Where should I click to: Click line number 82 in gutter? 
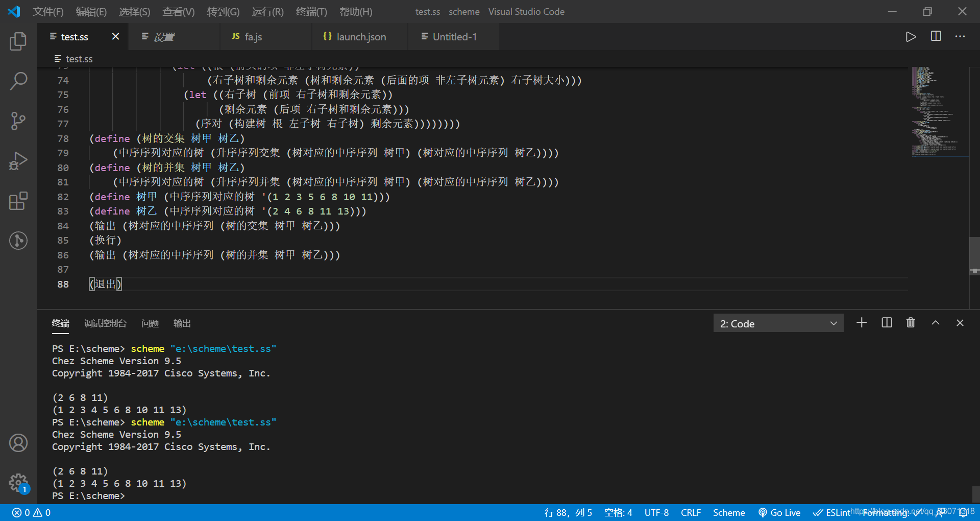[x=63, y=197]
